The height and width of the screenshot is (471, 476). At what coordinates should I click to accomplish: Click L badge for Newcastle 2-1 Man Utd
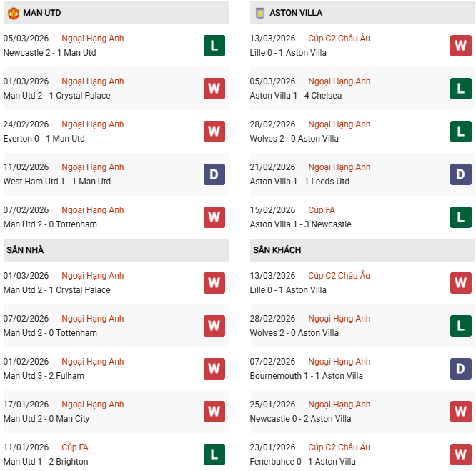(x=214, y=46)
